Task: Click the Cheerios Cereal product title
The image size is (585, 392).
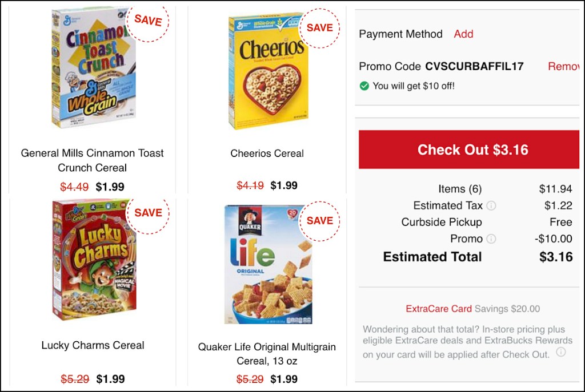Action: tap(267, 153)
